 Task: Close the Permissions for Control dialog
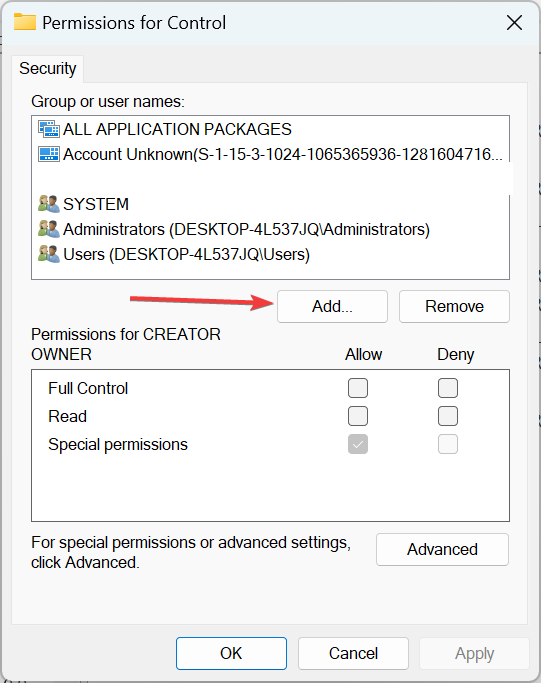tap(514, 23)
